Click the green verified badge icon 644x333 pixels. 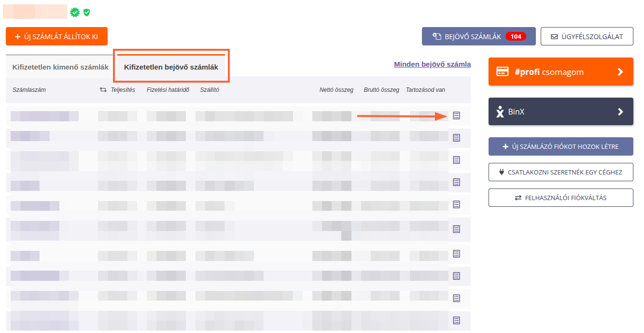tap(75, 12)
